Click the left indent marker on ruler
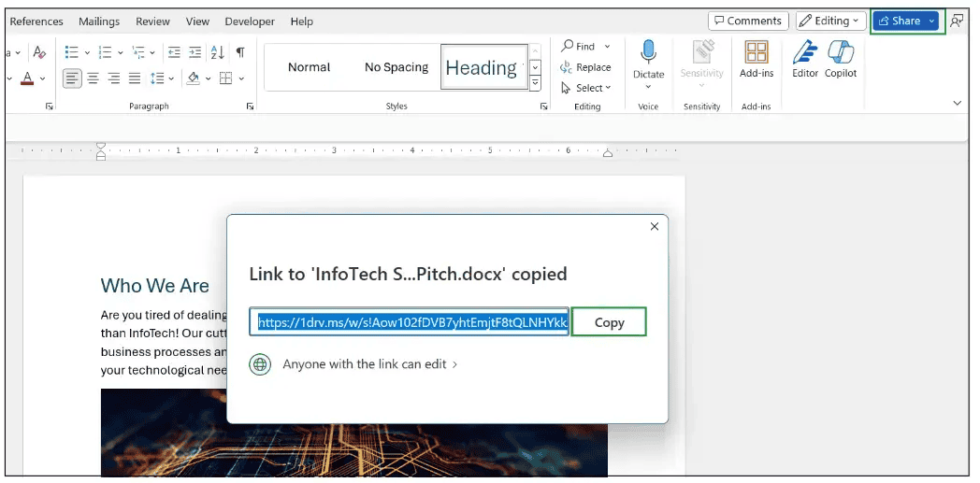Screen dimensions: 980x483 pyautogui.click(x=101, y=151)
